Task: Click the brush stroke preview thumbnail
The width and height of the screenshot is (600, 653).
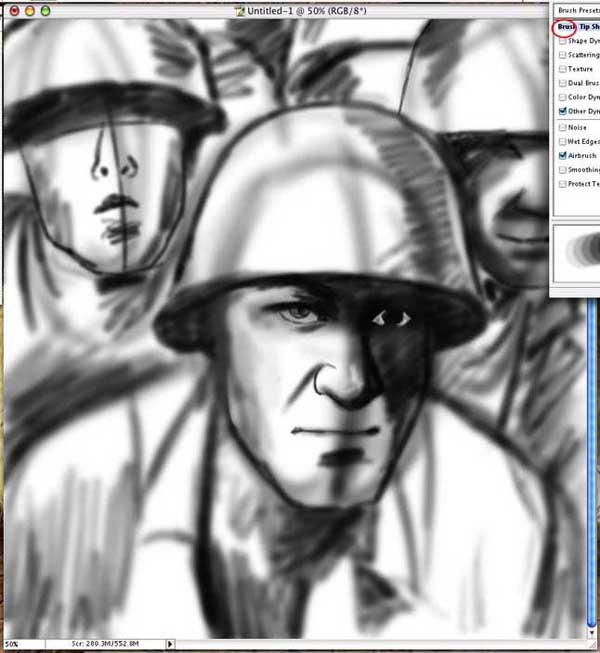Action: 577,253
